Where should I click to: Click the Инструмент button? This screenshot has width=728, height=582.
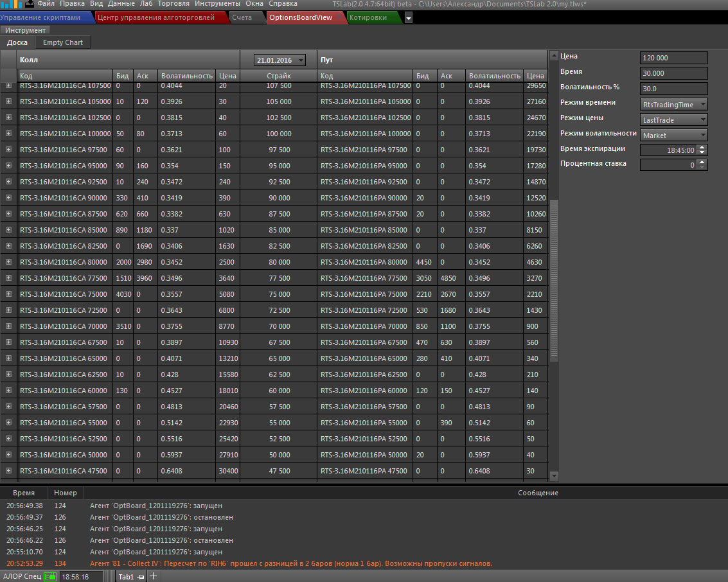click(x=25, y=30)
